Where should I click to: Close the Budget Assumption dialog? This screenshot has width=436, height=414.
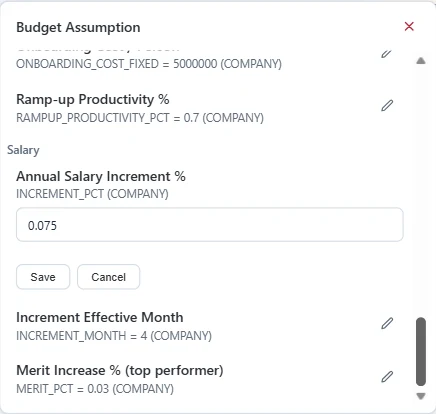pyautogui.click(x=409, y=26)
